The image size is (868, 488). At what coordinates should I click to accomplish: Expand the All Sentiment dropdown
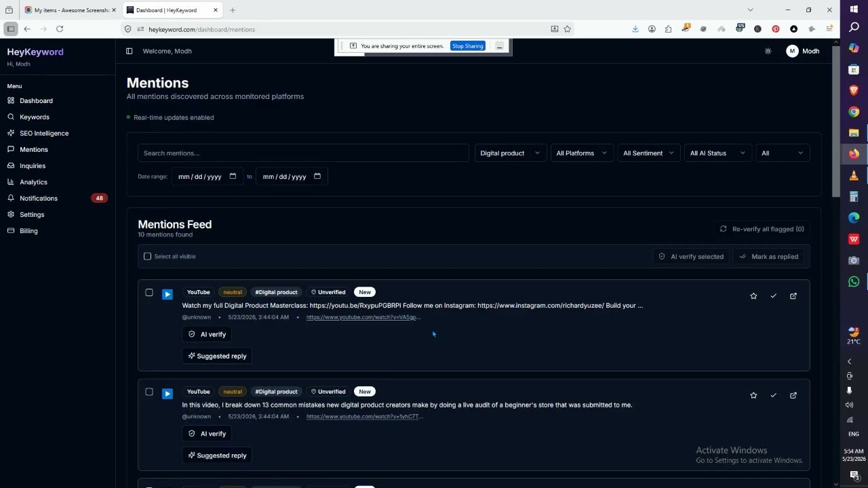click(x=649, y=153)
